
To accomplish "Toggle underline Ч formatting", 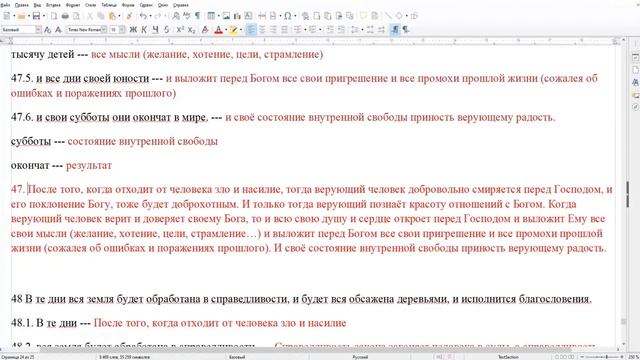I will (x=156, y=30).
